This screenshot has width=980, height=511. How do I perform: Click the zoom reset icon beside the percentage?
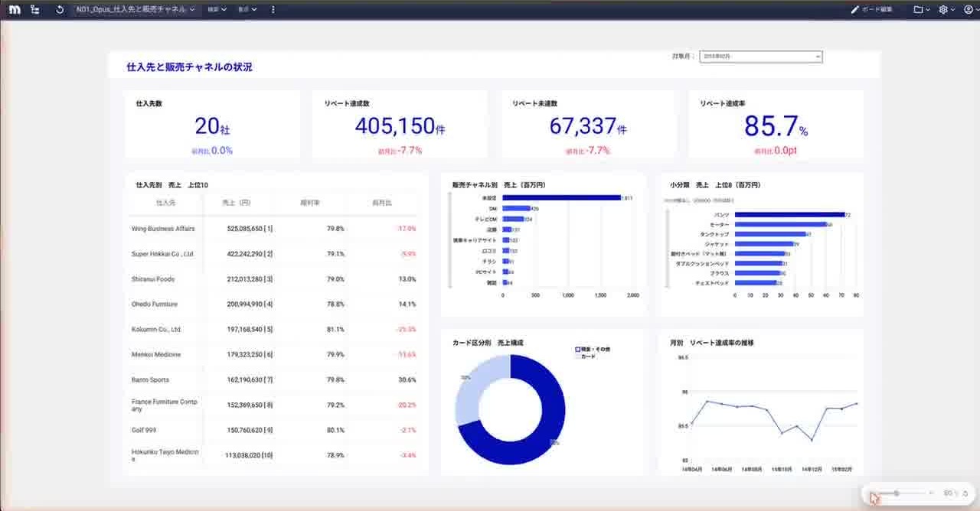pos(965,493)
